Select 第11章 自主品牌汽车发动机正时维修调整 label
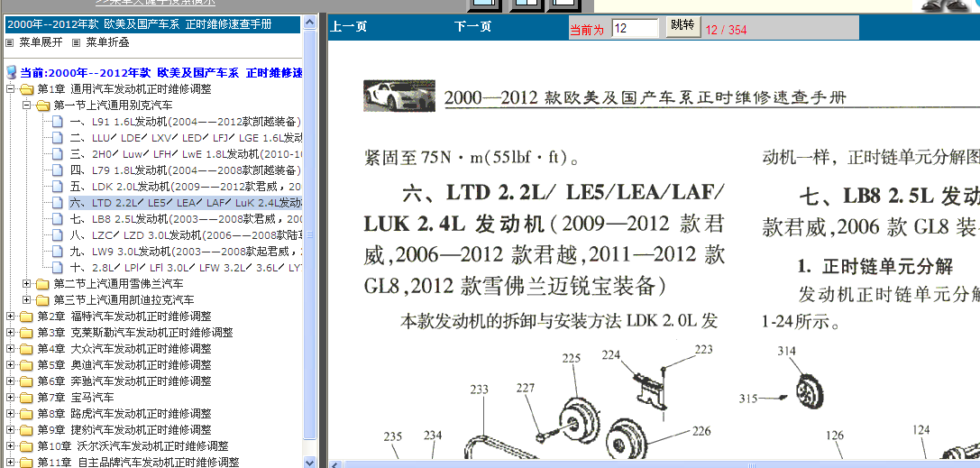 tap(138, 463)
